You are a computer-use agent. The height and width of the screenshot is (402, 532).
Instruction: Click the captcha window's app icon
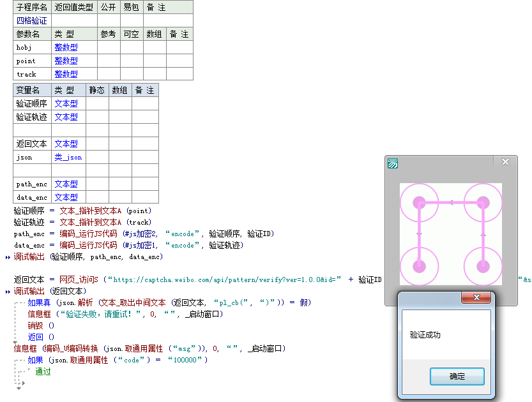click(393, 163)
